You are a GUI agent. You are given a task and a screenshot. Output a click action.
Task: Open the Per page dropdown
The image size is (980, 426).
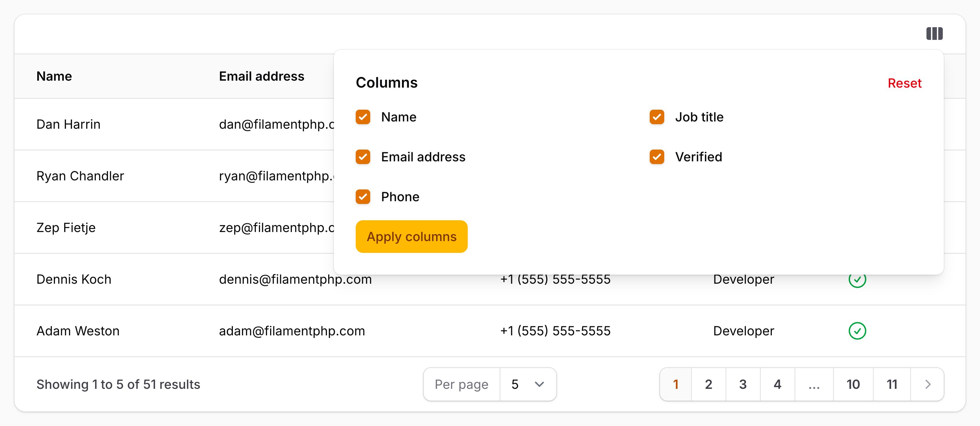[x=528, y=384]
